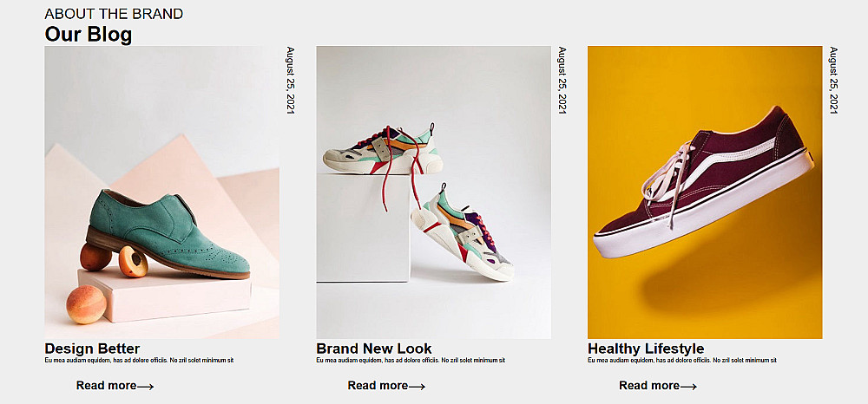Select the Brand New Look post title

pyautogui.click(x=373, y=349)
